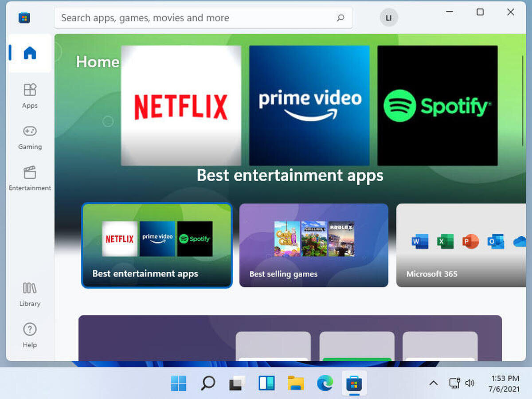Click Microsoft Store taskbar icon
This screenshot has height=399, width=532.
click(354, 383)
